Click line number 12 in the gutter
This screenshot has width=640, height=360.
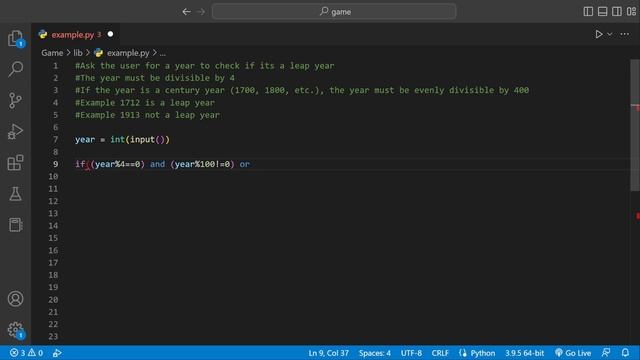53,201
